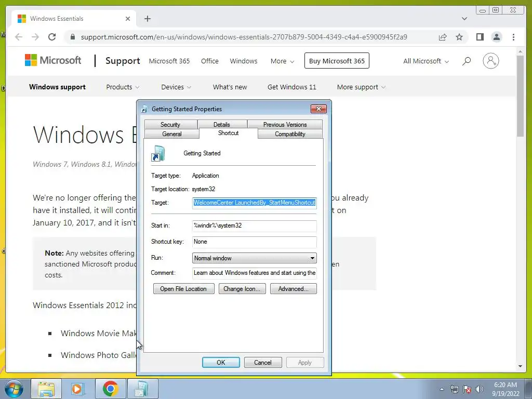Screen dimensions: 532x399
Task: Open a new tab with the plus
Action: point(147,19)
